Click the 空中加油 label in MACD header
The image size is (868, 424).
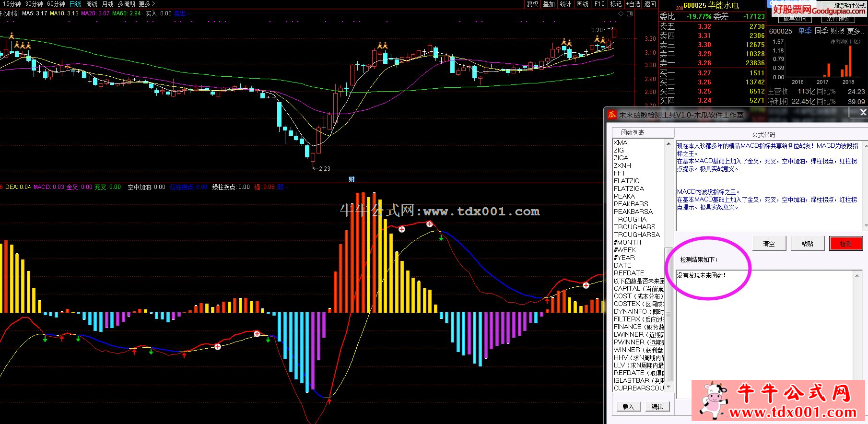point(140,187)
